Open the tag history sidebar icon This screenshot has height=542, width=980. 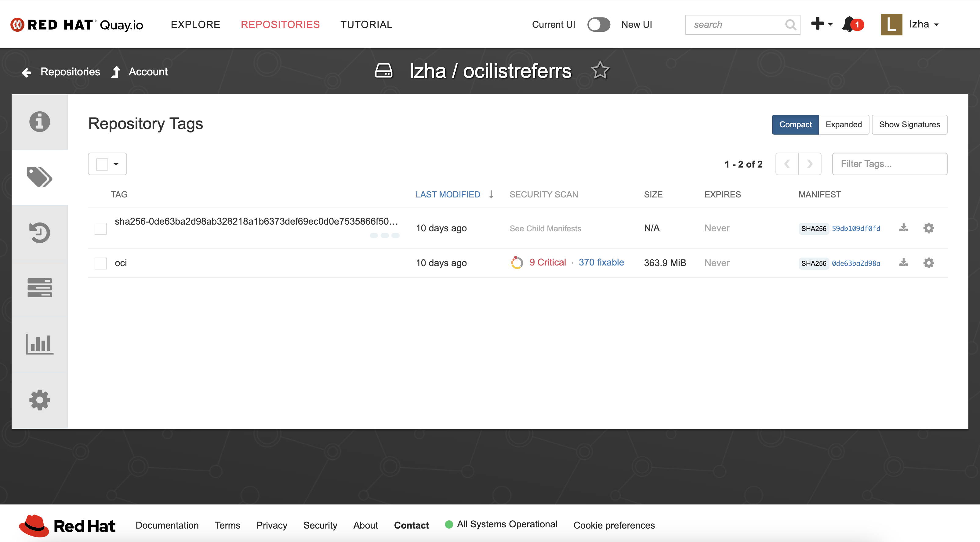point(40,232)
